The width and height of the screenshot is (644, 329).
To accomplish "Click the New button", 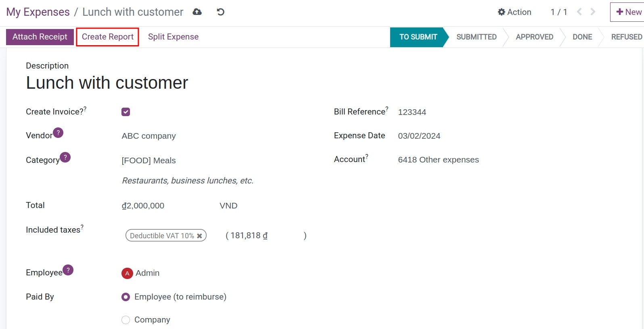I will coord(629,12).
